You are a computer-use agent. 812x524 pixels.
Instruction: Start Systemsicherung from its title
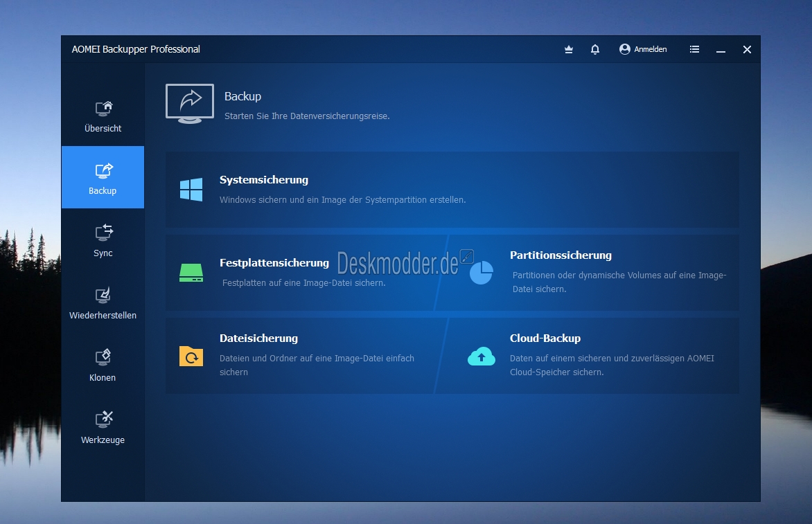(263, 179)
